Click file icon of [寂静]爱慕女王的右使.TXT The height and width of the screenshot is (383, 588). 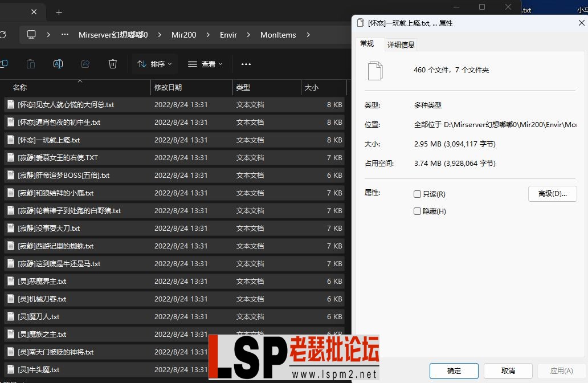point(11,157)
